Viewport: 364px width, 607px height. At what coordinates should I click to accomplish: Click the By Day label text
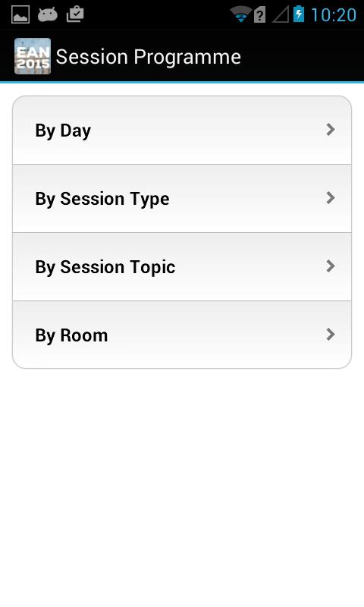pos(63,131)
